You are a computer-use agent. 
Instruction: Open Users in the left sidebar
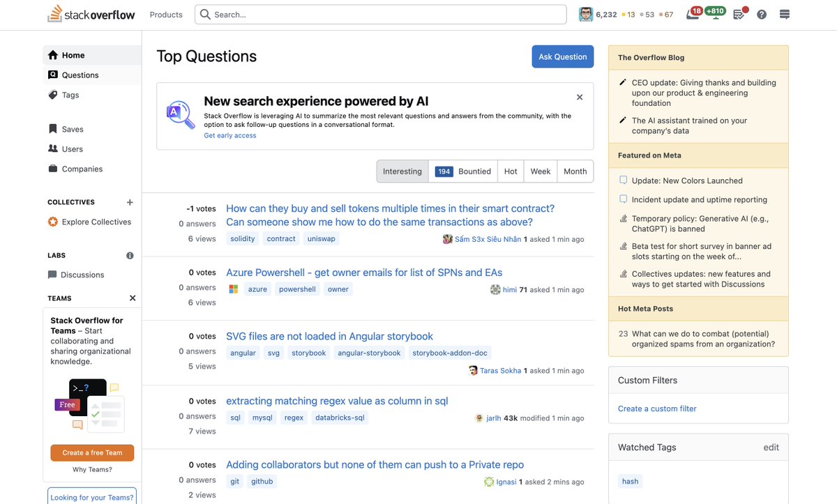pyautogui.click(x=93, y=148)
